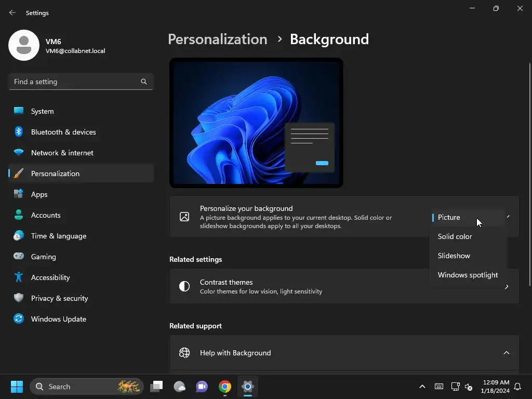Click the desktop background preview image
The width and height of the screenshot is (532, 399).
point(256,123)
